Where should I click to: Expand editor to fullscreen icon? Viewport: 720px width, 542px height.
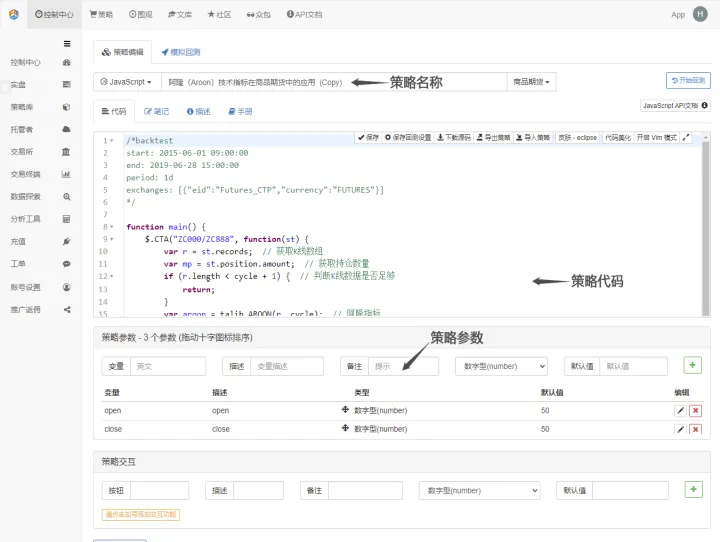pos(686,137)
